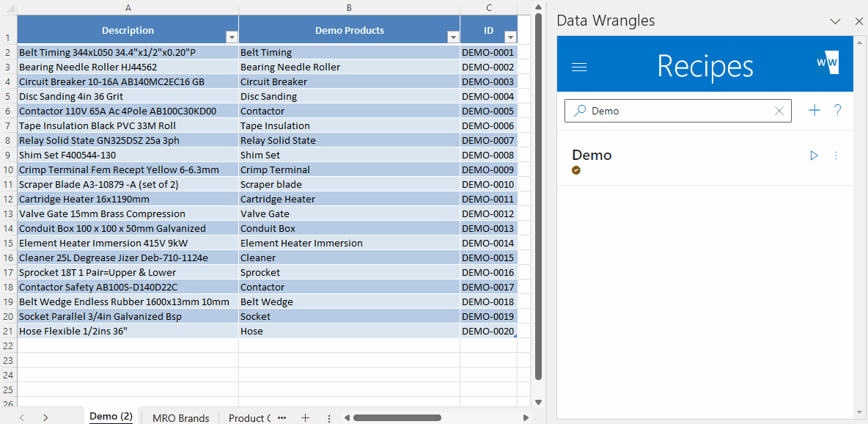Select cell 'Element Heater Immersion 415V 9kW'
The height and width of the screenshot is (424, 868).
[128, 244]
